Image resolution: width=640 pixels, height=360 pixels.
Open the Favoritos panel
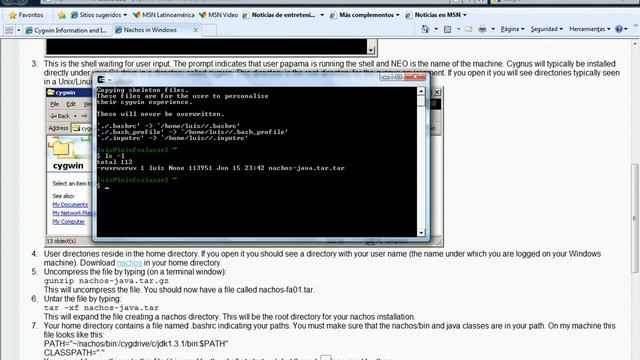click(26, 15)
